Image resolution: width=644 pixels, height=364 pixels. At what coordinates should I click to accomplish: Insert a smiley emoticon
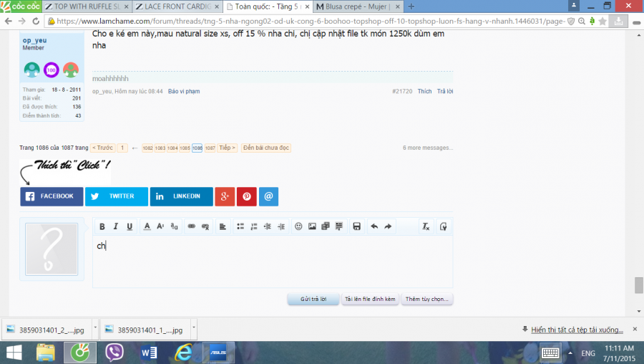coord(298,226)
